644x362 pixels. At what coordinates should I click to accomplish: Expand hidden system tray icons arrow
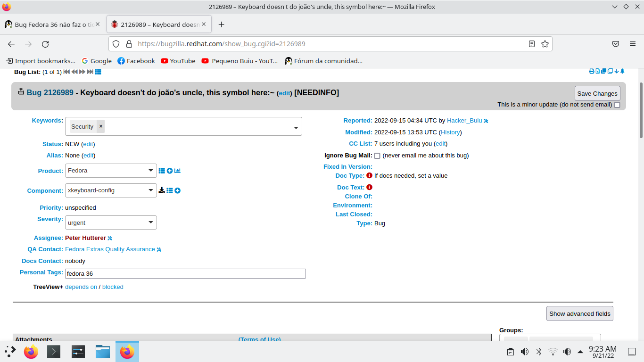click(580, 351)
